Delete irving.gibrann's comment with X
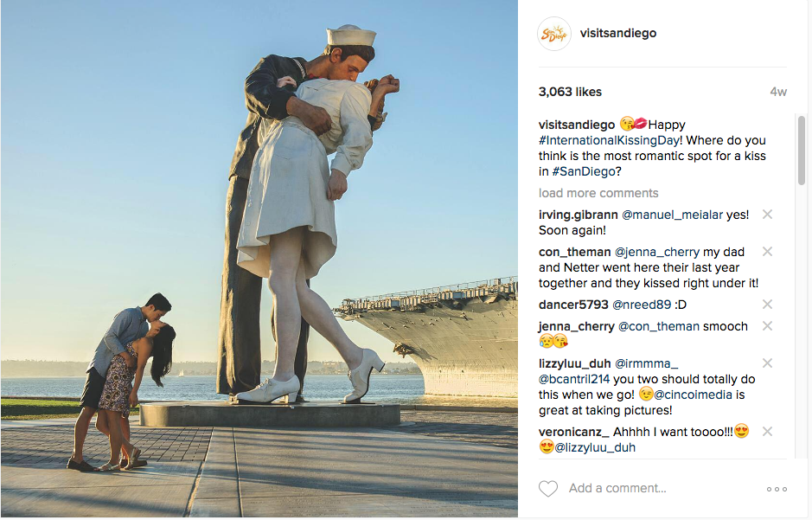The width and height of the screenshot is (812, 520). click(767, 215)
